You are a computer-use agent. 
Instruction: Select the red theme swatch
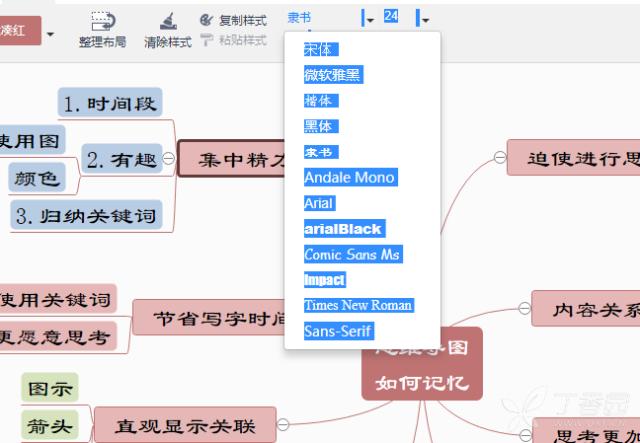click(x=20, y=30)
